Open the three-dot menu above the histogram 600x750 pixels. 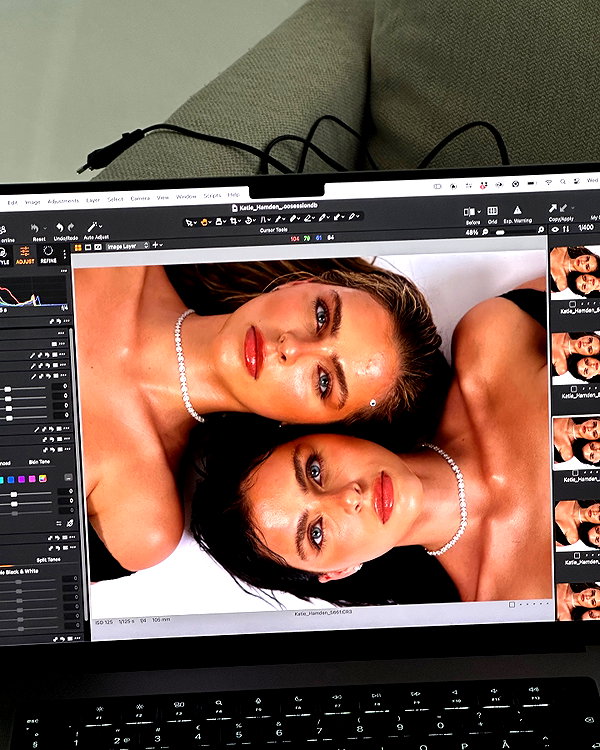(x=63, y=271)
